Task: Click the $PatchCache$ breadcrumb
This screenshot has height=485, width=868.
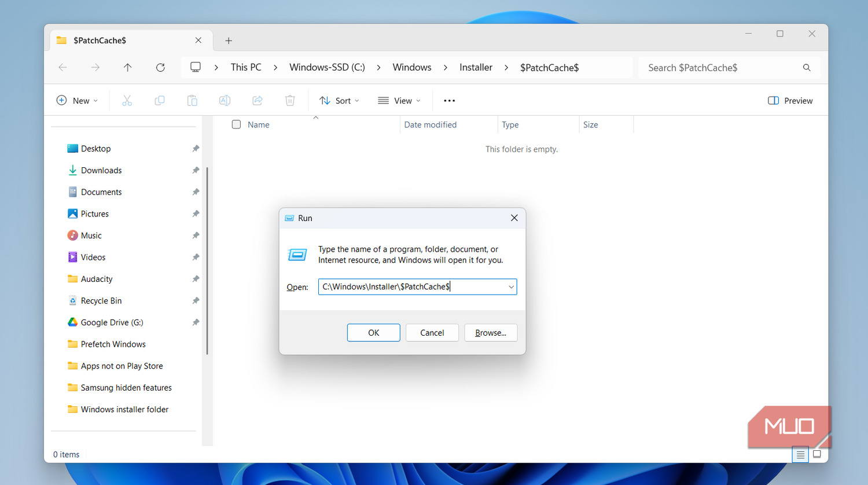Action: point(549,68)
